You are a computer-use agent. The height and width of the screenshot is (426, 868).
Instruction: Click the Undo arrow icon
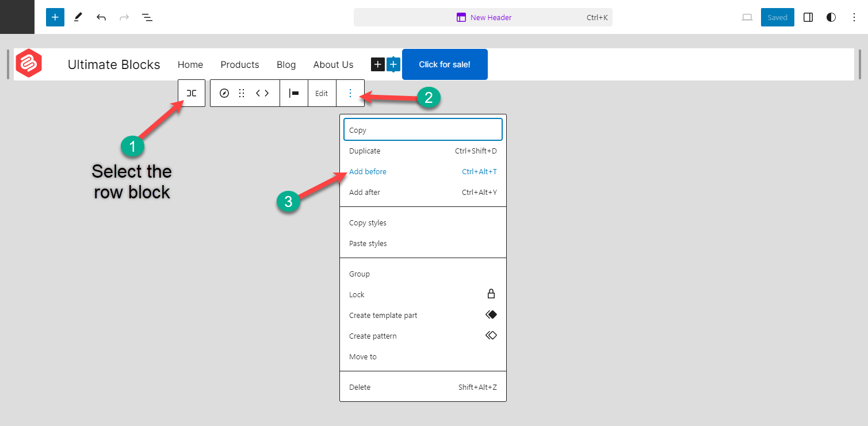tap(101, 17)
